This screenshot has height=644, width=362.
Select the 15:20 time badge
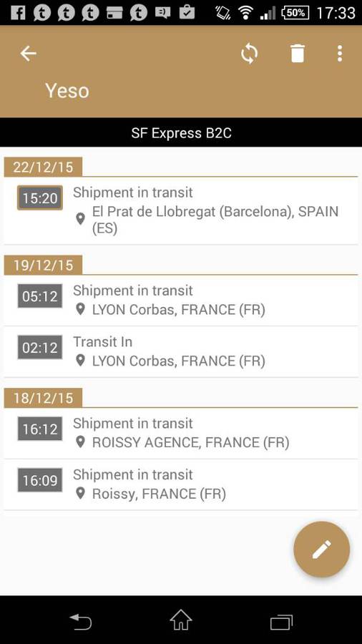[40, 198]
